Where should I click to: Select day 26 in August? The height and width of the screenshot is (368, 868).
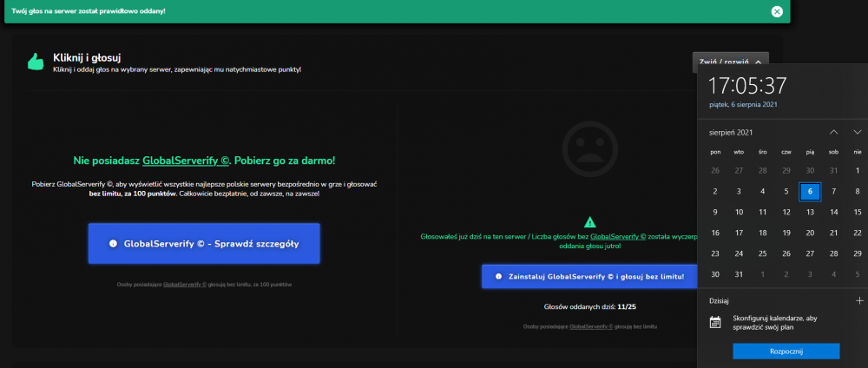(x=786, y=253)
